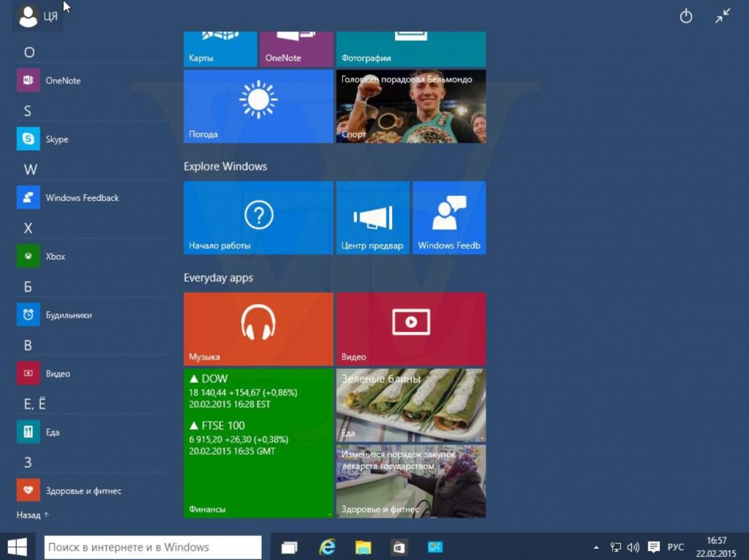
Task: Open the Начало работы tile
Action: point(258,218)
